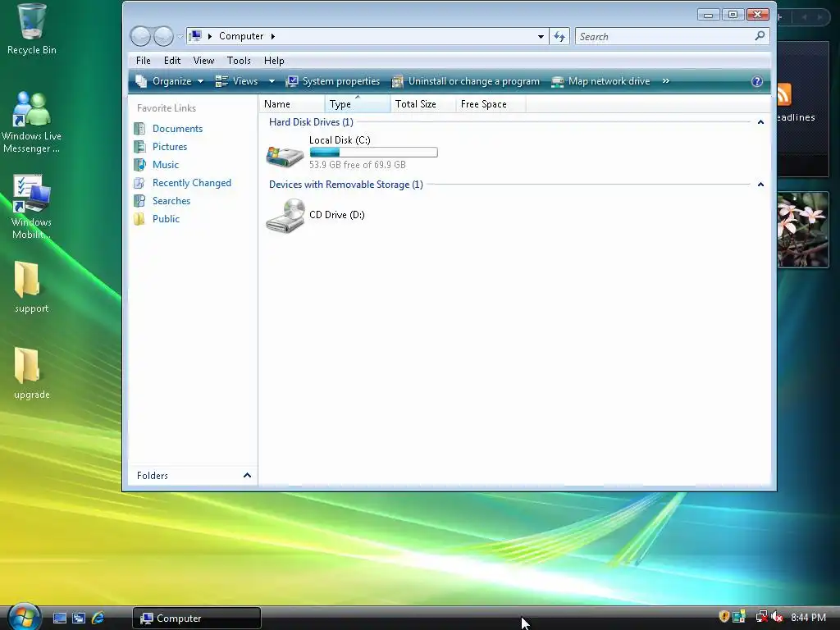Screen dimensions: 840x630
Task: Click the Hard Disk Drives (1) group label
Action: click(x=311, y=122)
